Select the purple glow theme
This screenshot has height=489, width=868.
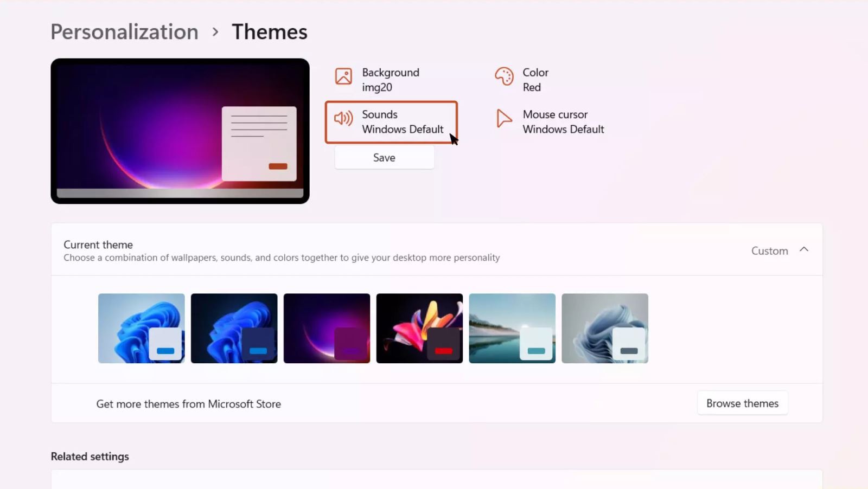[x=327, y=328]
